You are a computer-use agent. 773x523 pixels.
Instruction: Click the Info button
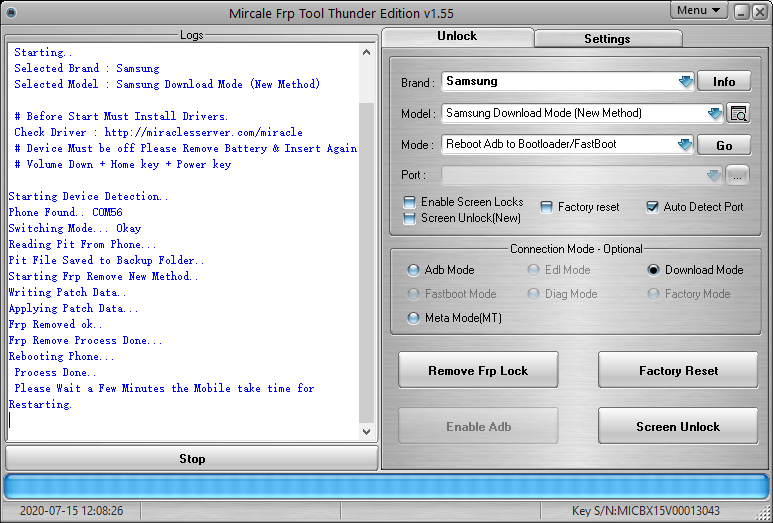[x=724, y=82]
